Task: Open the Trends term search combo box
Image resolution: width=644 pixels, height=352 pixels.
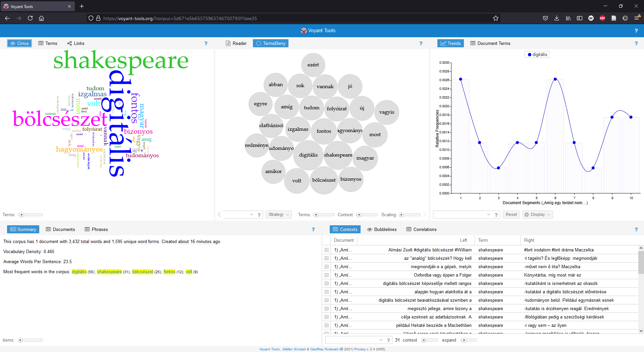Action: coord(462,215)
